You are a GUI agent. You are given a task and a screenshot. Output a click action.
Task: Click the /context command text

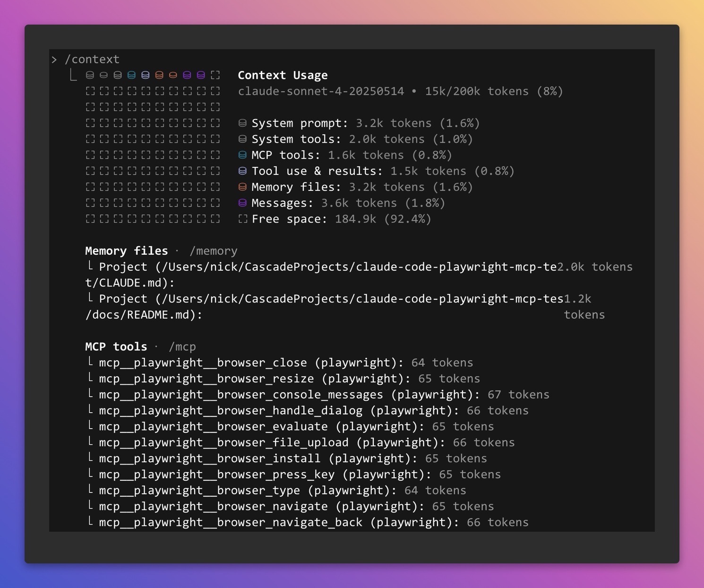pyautogui.click(x=92, y=60)
